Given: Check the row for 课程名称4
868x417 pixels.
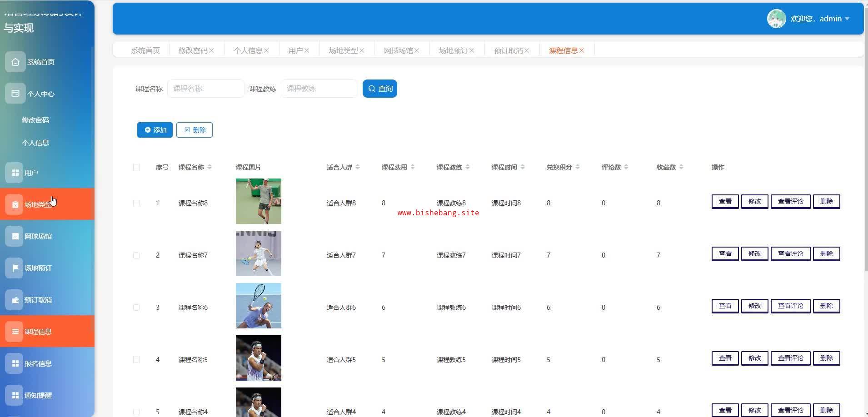Looking at the screenshot, I should [136, 412].
